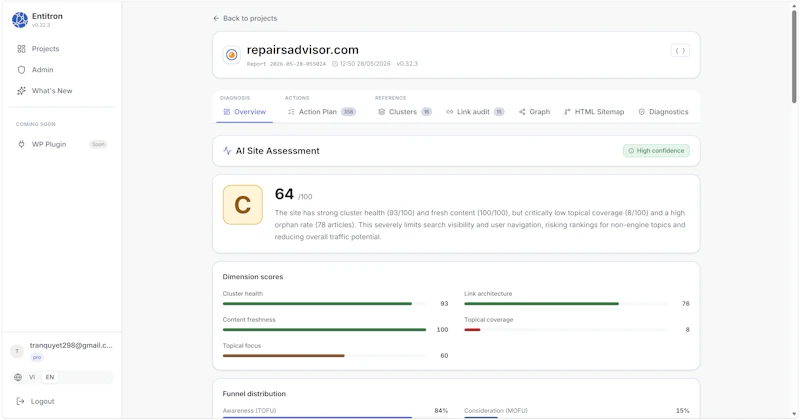Click the Clusters count badge
The width and height of the screenshot is (800, 420).
pos(427,112)
